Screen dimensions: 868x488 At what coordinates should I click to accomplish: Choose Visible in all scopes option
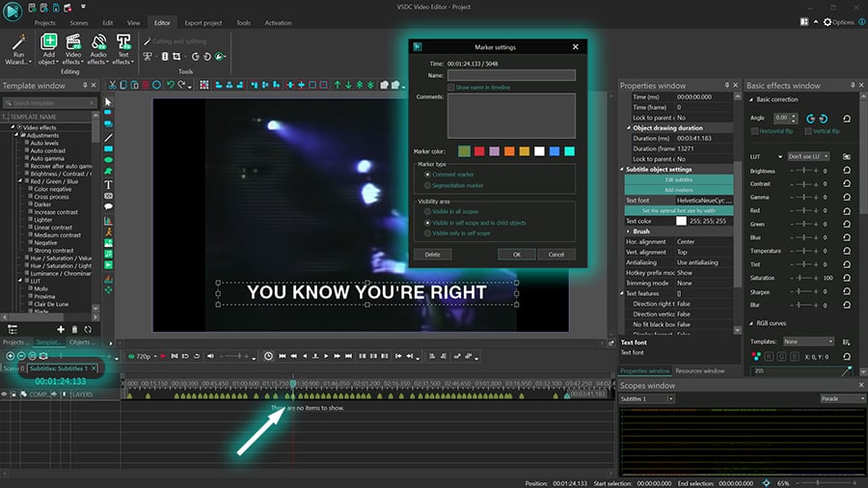[427, 211]
